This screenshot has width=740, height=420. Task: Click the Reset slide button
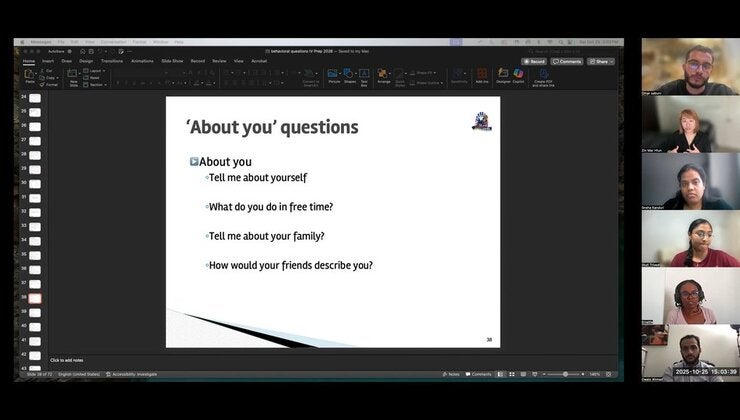92,78
